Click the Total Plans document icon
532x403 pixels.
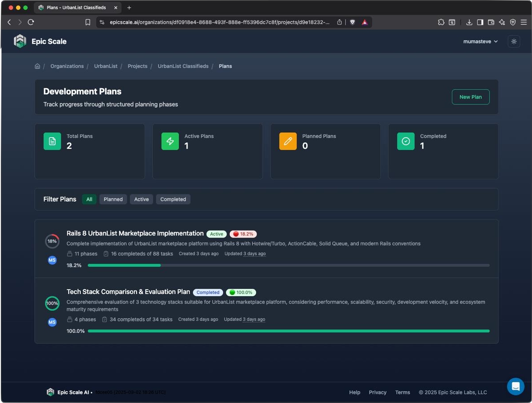click(52, 141)
